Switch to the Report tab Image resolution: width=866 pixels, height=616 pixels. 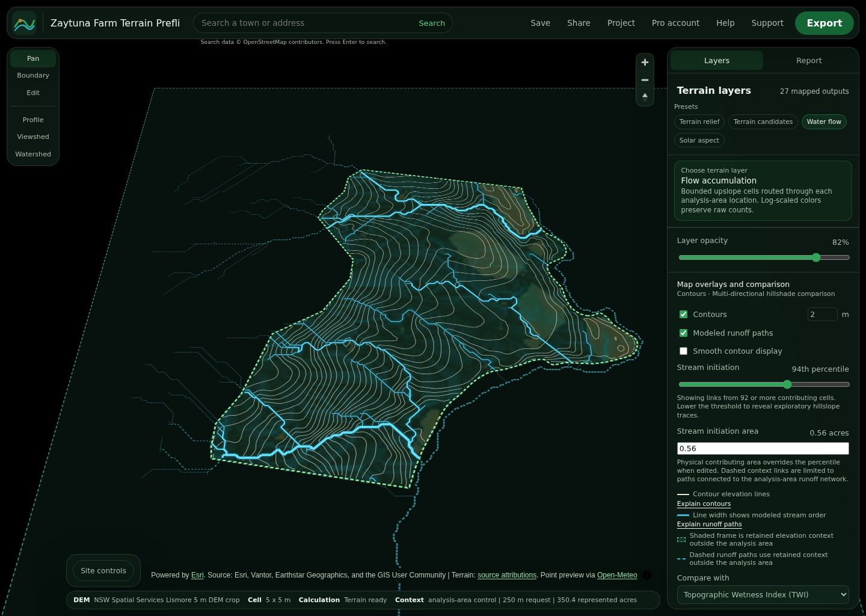coord(809,61)
